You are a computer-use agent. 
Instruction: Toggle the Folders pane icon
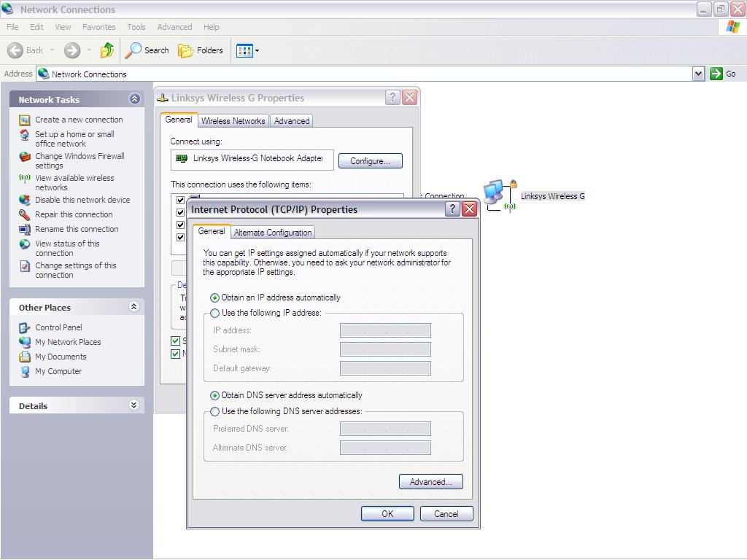[185, 50]
